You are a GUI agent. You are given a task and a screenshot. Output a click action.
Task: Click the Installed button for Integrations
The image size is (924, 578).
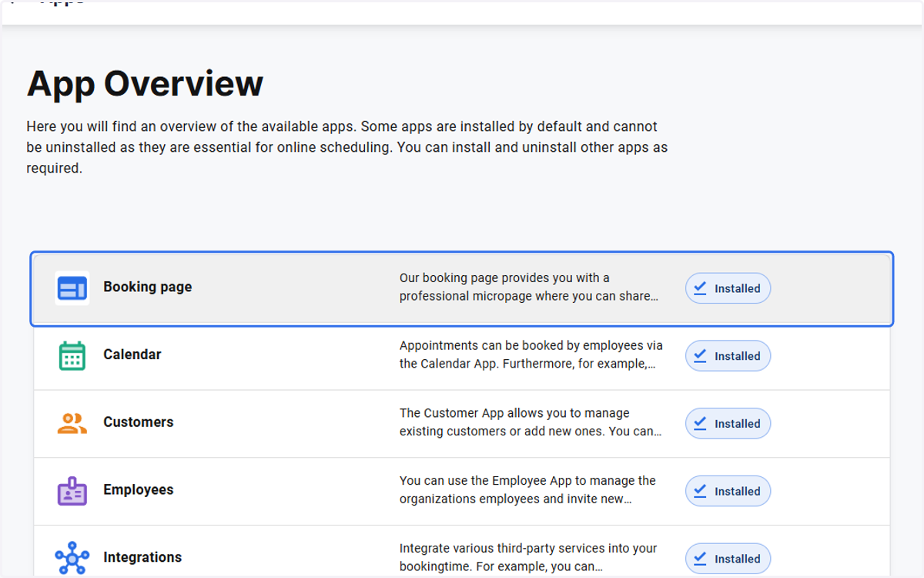728,559
